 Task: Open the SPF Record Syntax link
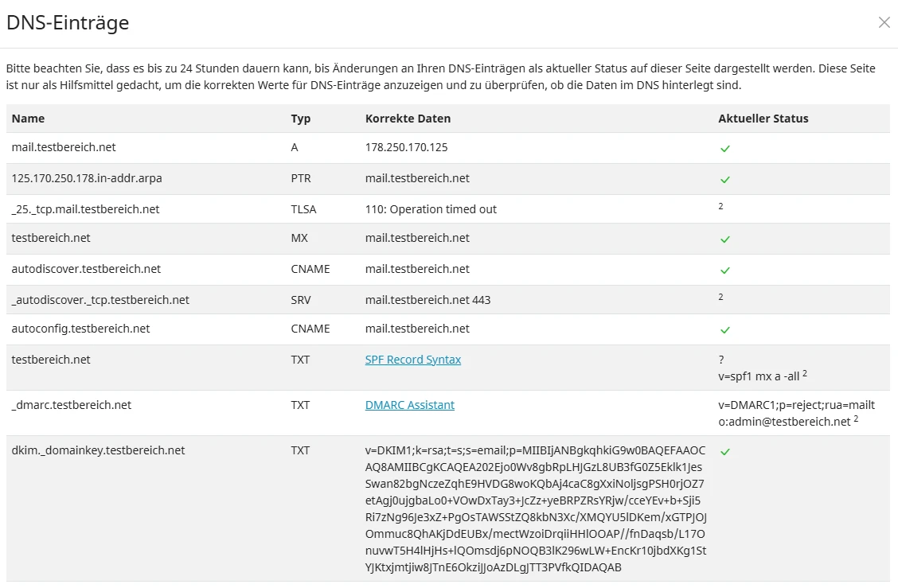pyautogui.click(x=413, y=360)
